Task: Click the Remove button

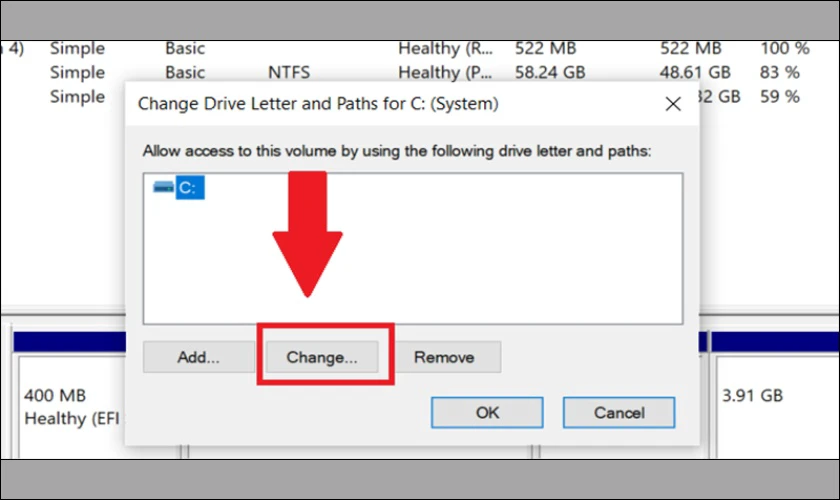Action: point(444,357)
